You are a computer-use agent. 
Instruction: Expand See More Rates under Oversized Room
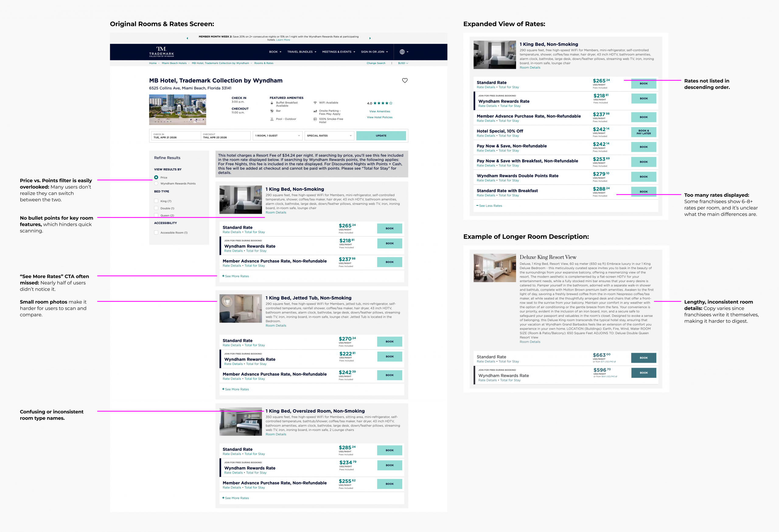[x=236, y=498]
